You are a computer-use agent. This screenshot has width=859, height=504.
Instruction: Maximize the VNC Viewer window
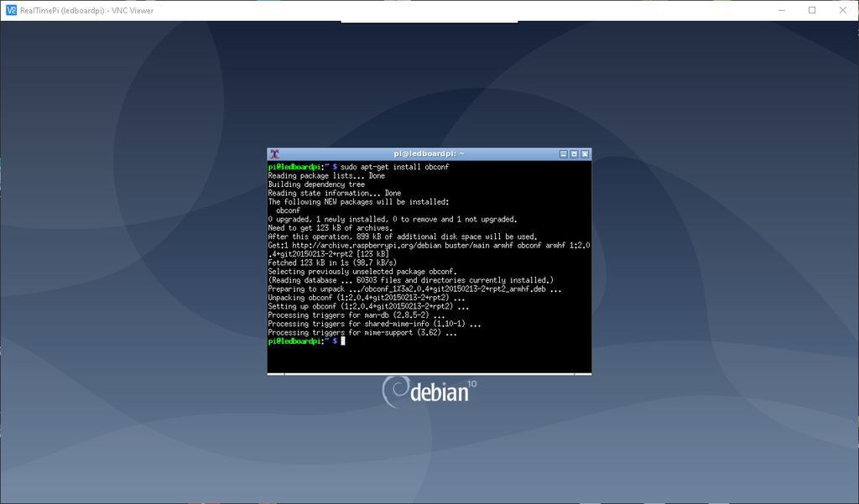coord(810,10)
